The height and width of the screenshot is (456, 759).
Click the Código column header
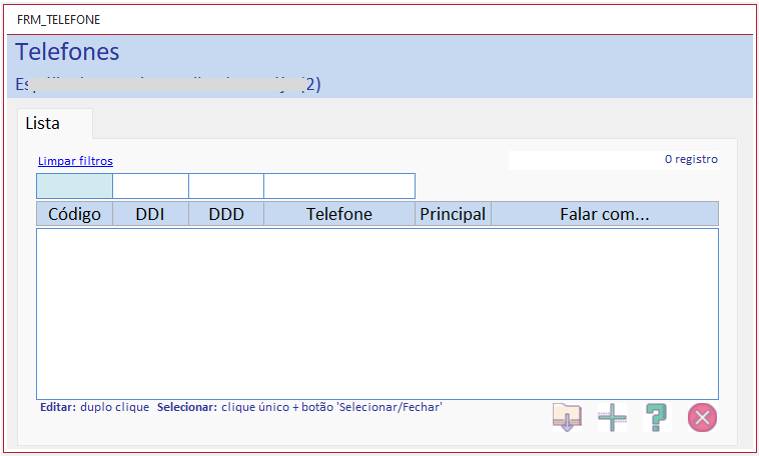75,214
